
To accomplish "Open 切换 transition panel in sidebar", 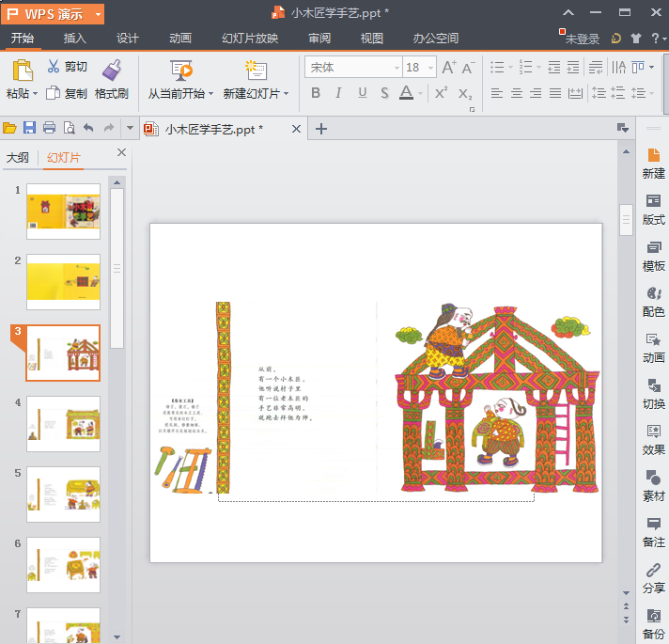I will click(x=653, y=394).
